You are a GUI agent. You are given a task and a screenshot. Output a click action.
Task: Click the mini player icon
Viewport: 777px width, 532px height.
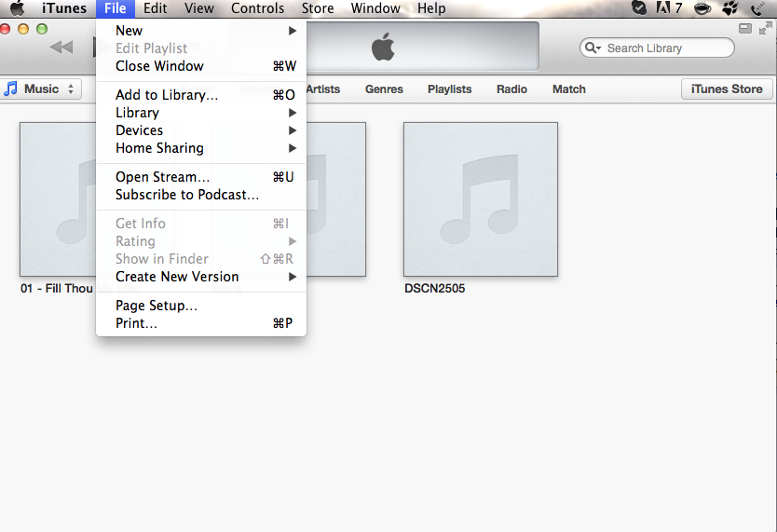tap(744, 28)
